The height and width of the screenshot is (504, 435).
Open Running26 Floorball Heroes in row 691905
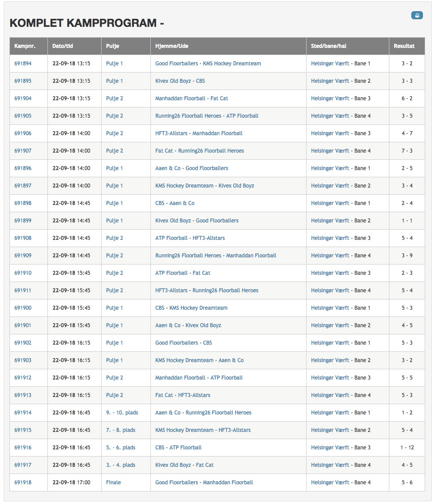pyautogui.click(x=188, y=116)
